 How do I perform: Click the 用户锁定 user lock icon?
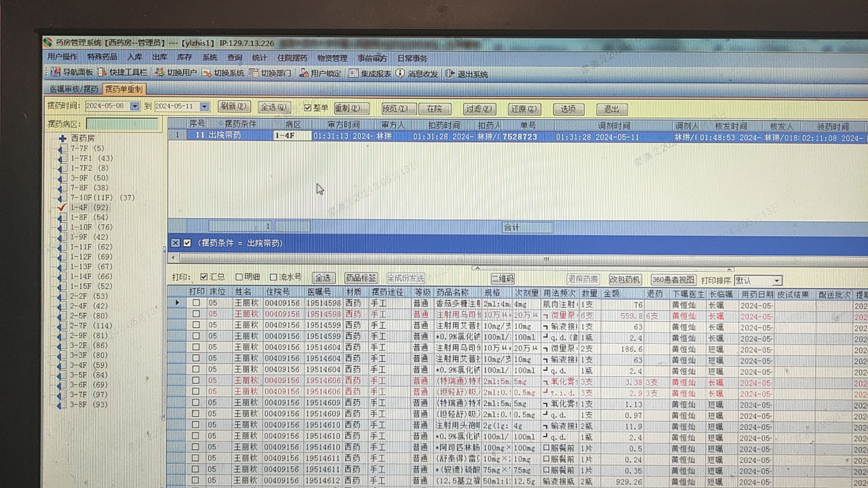[304, 73]
